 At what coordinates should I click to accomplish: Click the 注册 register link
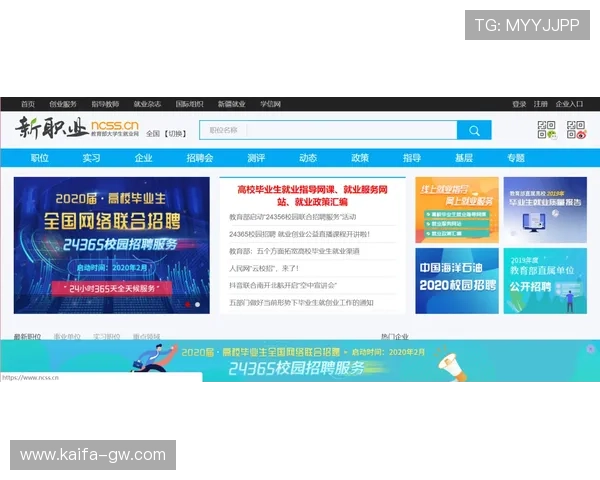(x=541, y=104)
